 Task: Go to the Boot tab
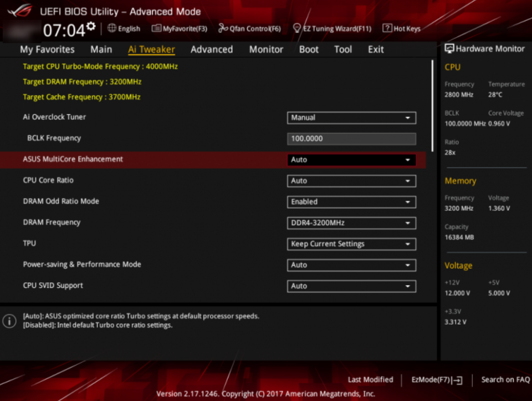point(309,49)
